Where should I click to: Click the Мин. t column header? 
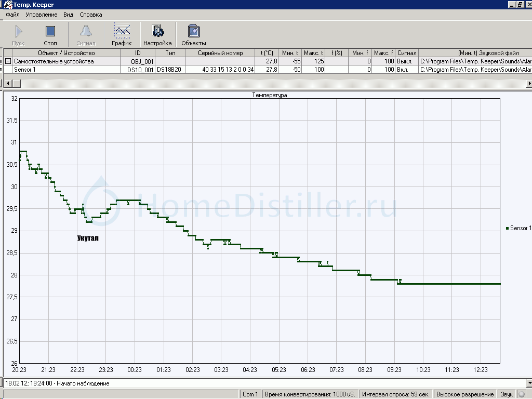290,53
